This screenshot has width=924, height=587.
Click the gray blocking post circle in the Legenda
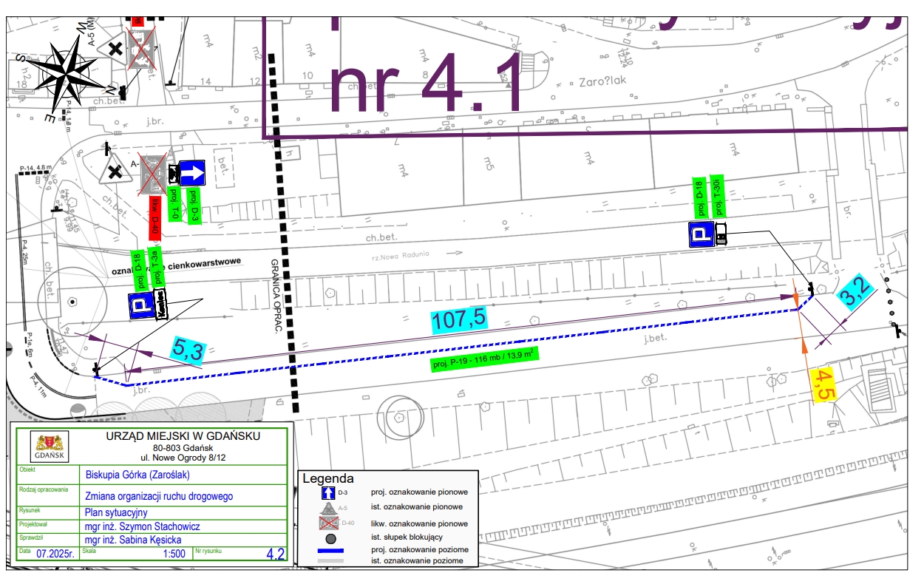pyautogui.click(x=330, y=538)
